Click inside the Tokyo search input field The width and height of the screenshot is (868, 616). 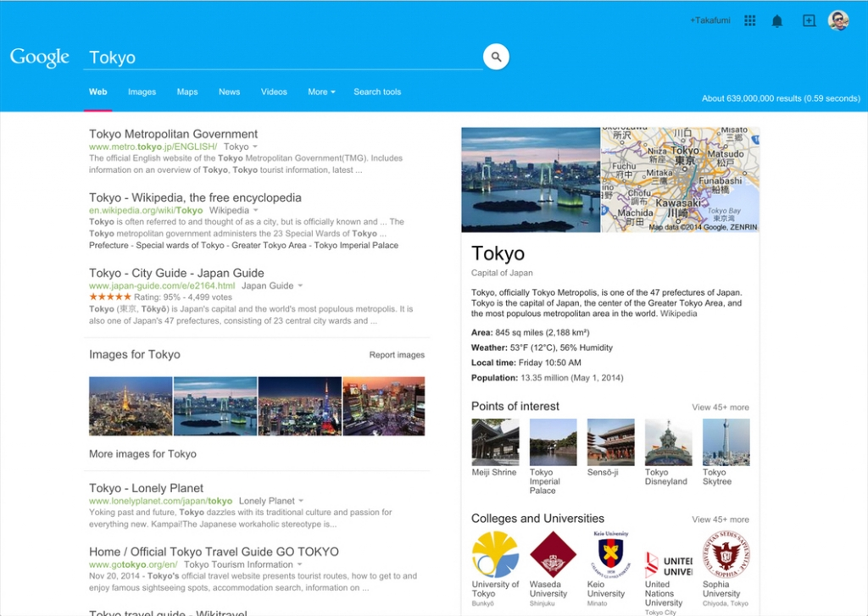tap(283, 58)
